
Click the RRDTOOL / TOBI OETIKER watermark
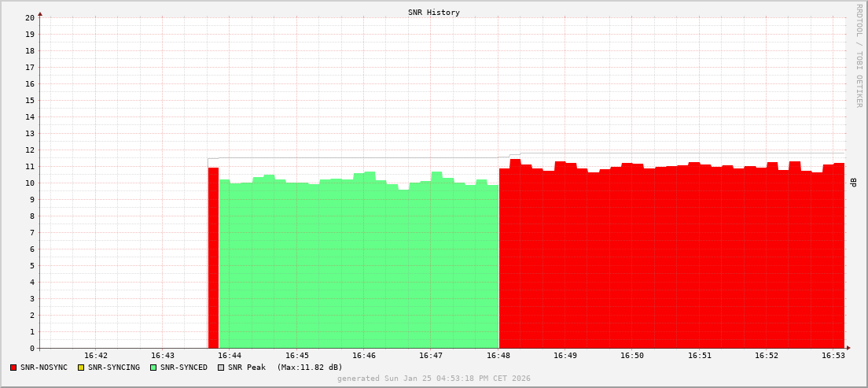point(859,55)
